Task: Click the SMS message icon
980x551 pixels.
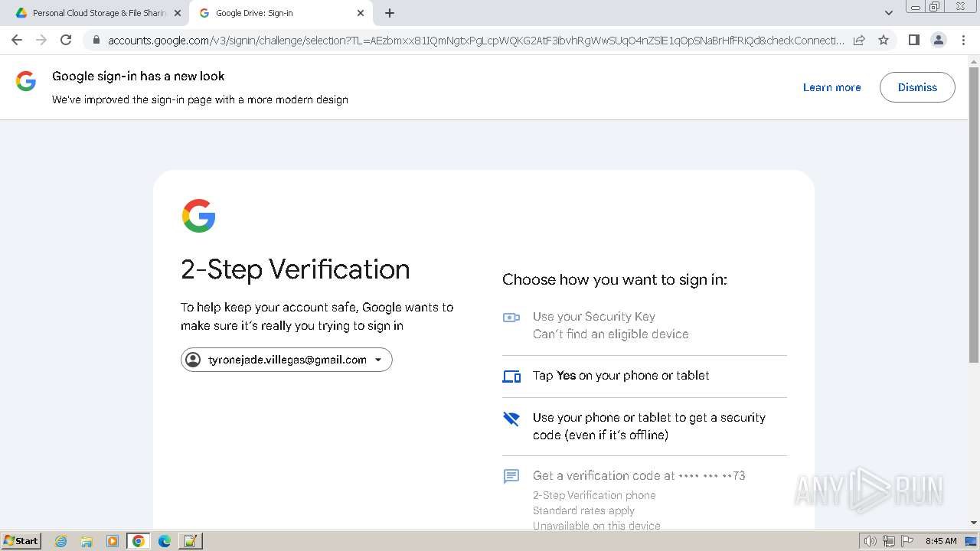Action: click(x=511, y=476)
